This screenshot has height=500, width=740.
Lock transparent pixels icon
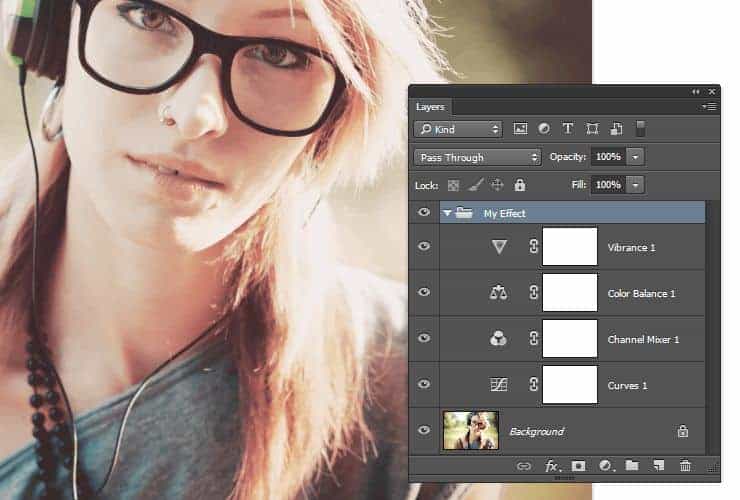[453, 185]
